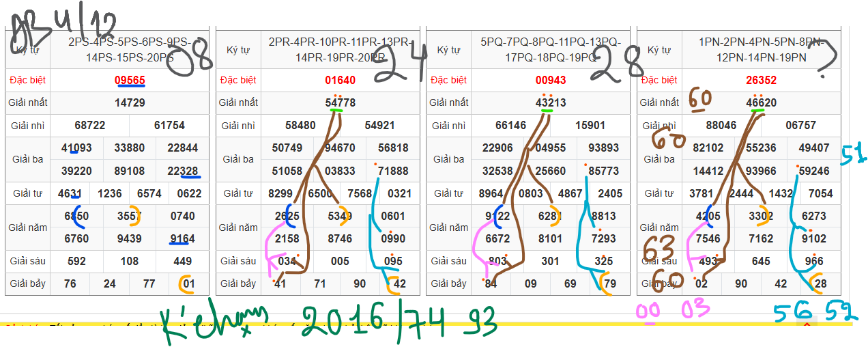This screenshot has width=868, height=347.
Task: Click second prize number 15901
Action: (590, 126)
